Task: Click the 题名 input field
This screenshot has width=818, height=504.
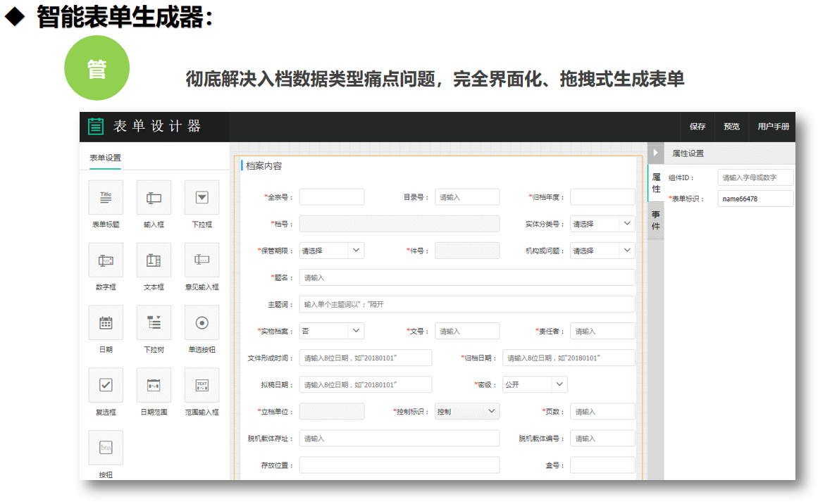Action: 466,277
